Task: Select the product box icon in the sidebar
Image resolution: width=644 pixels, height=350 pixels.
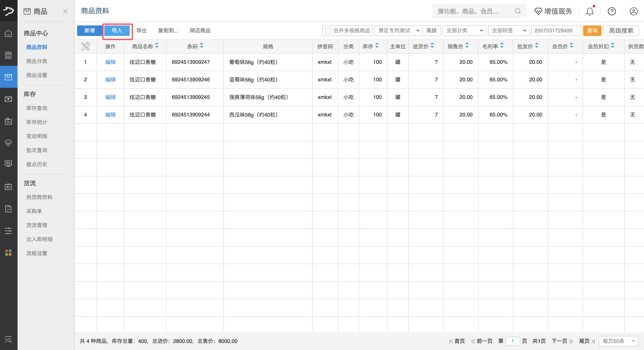Action: tap(9, 77)
